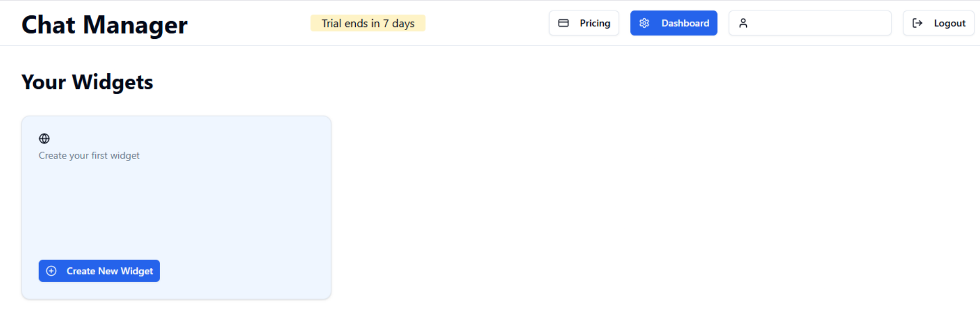Click the 'Trial ends in 7 days' badge
This screenshot has width=980, height=319.
tap(367, 23)
